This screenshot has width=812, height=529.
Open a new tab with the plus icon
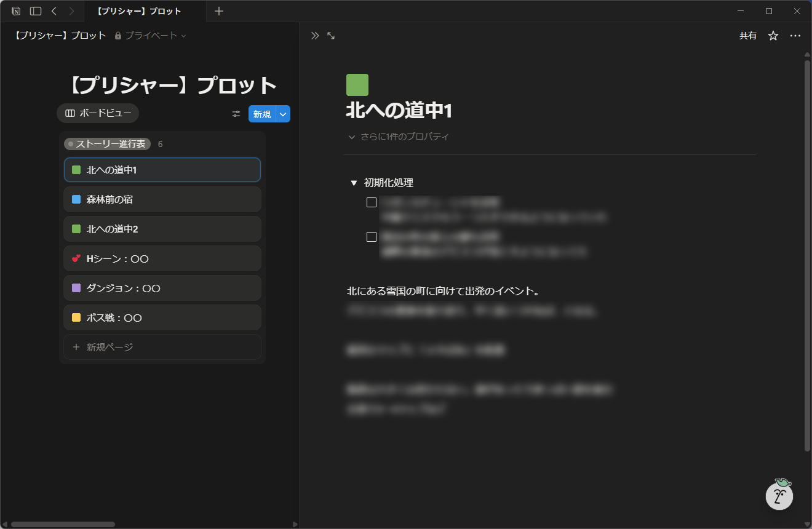[219, 11]
